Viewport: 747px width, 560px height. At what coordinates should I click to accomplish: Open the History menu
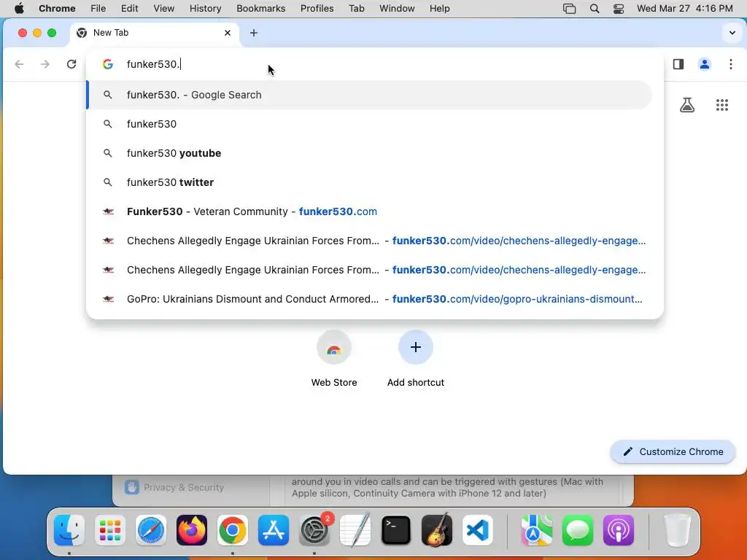(205, 8)
